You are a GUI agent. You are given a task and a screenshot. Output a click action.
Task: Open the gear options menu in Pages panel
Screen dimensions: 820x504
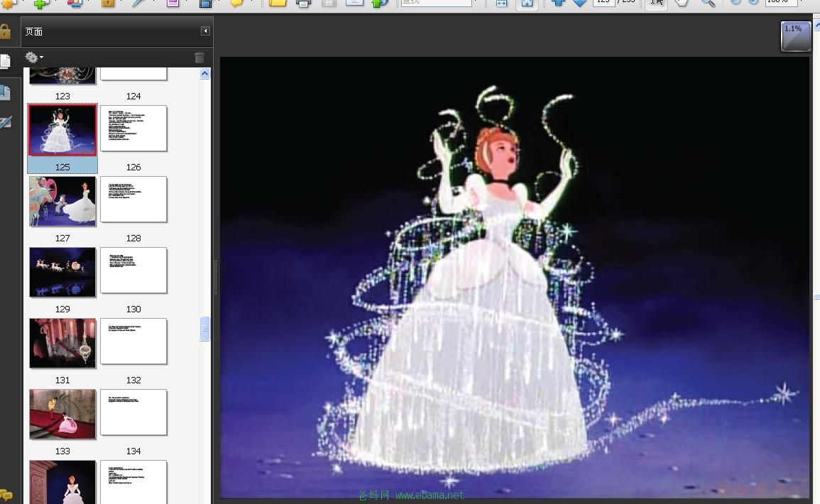[34, 57]
